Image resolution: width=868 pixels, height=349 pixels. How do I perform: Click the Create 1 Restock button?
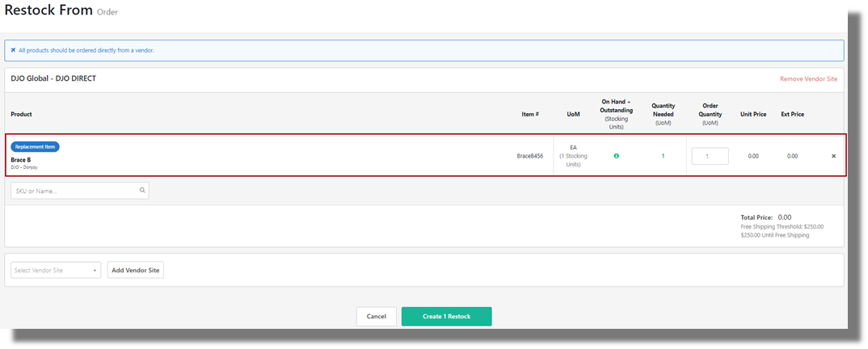446,316
